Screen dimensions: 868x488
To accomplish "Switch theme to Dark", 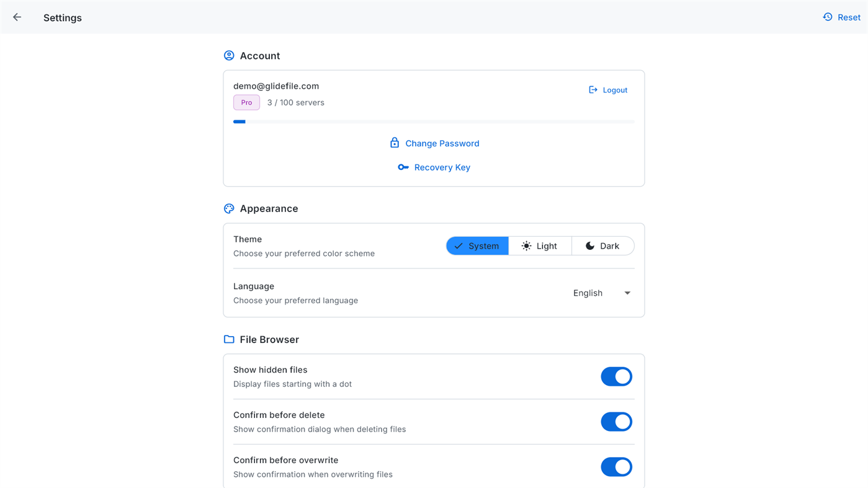I will click(603, 246).
